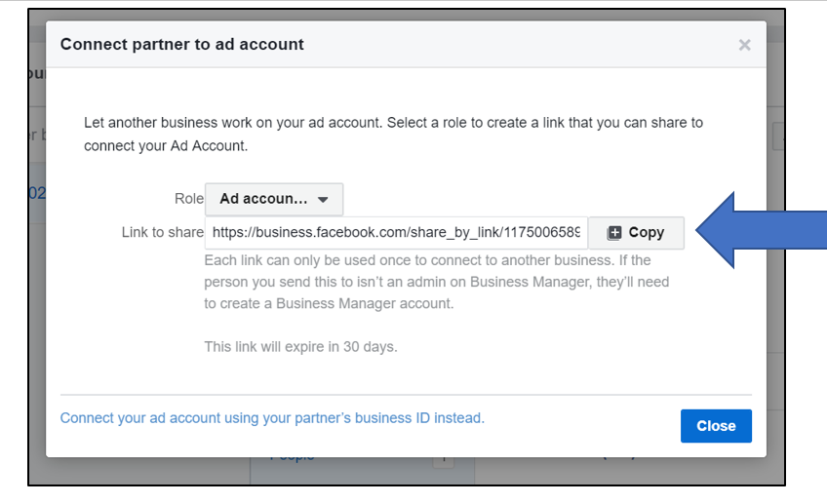Click the 'Link to share' label
Image resolution: width=827 pixels, height=504 pixels.
point(162,233)
